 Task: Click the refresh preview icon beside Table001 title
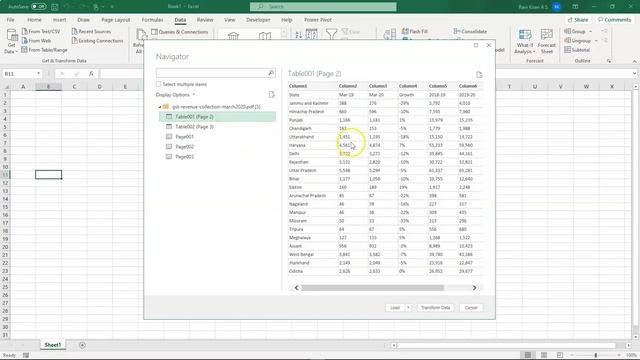coord(479,74)
